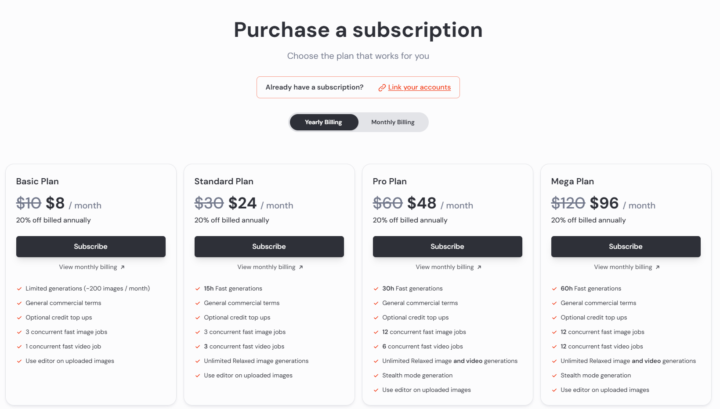Subscribe to the Standard Plan

point(269,247)
